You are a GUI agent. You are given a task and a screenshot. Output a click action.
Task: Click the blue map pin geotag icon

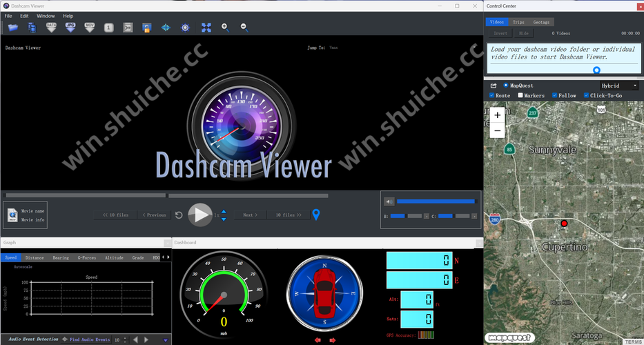316,215
